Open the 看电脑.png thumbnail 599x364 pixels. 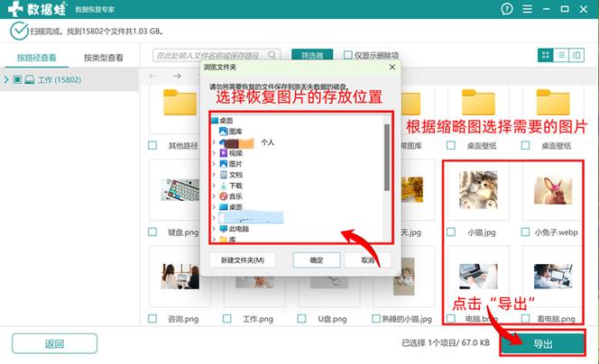click(x=553, y=276)
